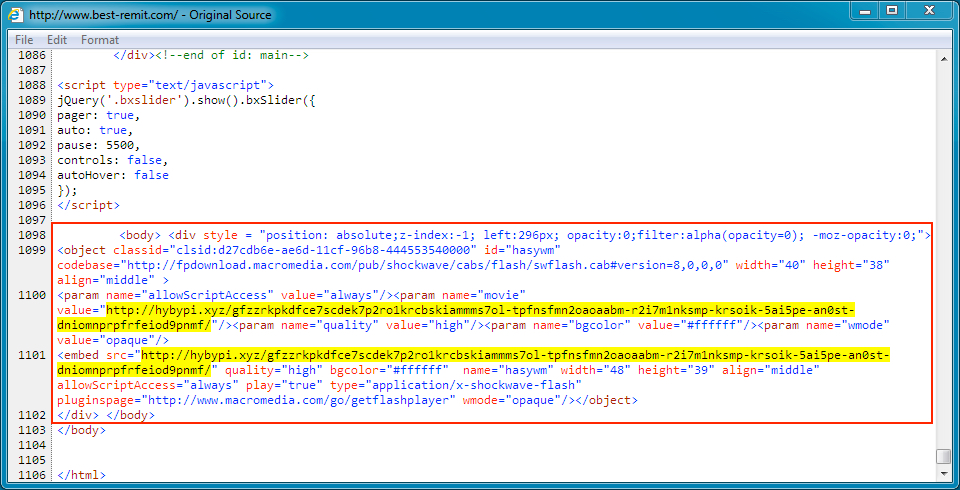Viewport: 960px width, 490px height.
Task: Click line number 1106
Action: click(32, 475)
